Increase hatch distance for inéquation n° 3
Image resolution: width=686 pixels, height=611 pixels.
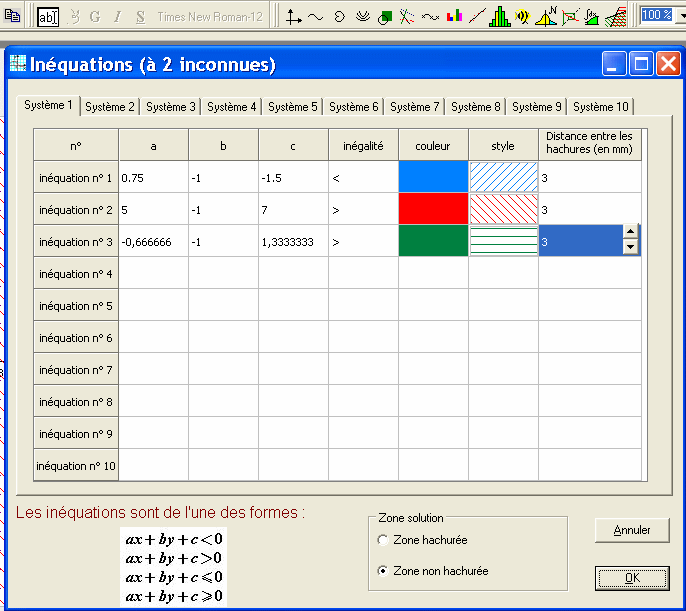click(x=630, y=234)
